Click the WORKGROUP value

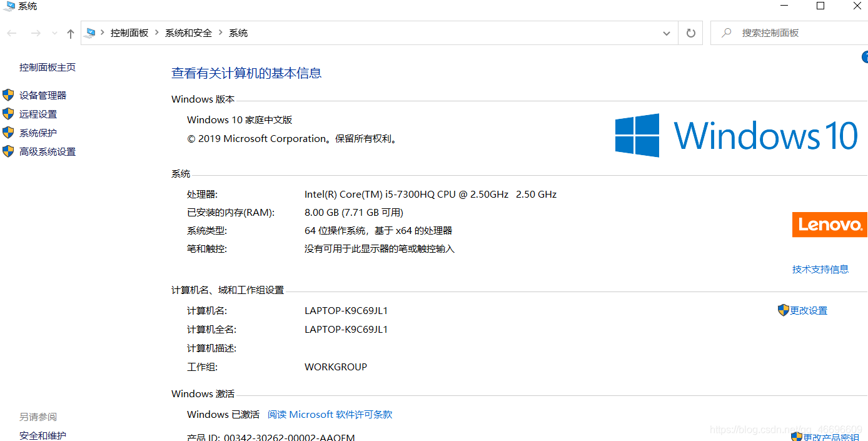(336, 367)
